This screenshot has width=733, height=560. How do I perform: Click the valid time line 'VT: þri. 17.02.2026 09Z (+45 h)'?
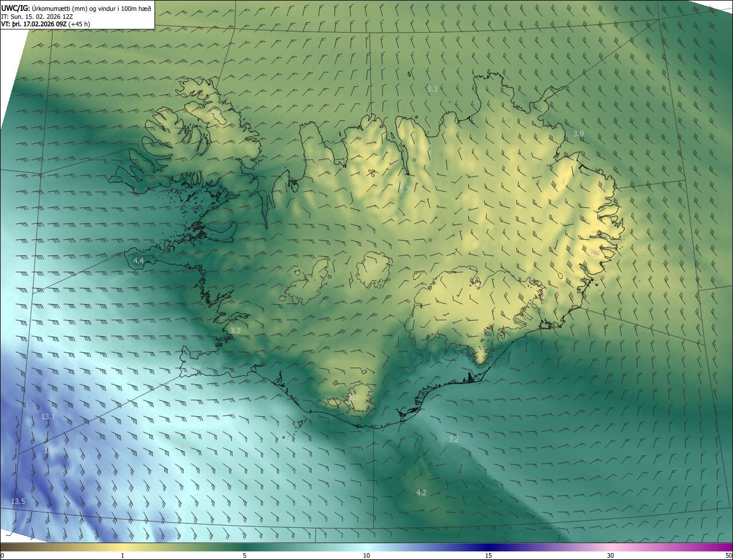tap(46, 24)
